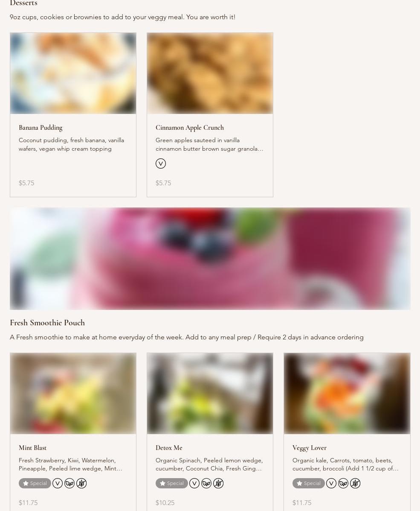Click the Special badge on Veggy Lover
Image resolution: width=420 pixels, height=511 pixels.
coord(309,483)
